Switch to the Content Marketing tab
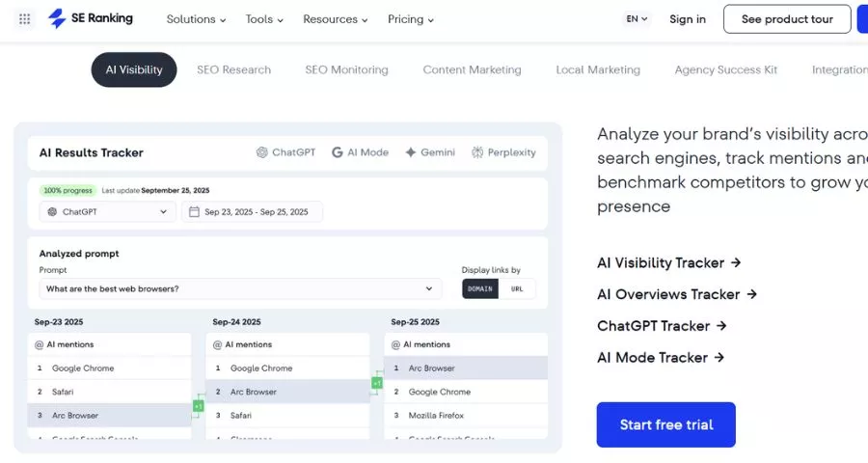Viewport: 868px width, 463px height. [473, 69]
